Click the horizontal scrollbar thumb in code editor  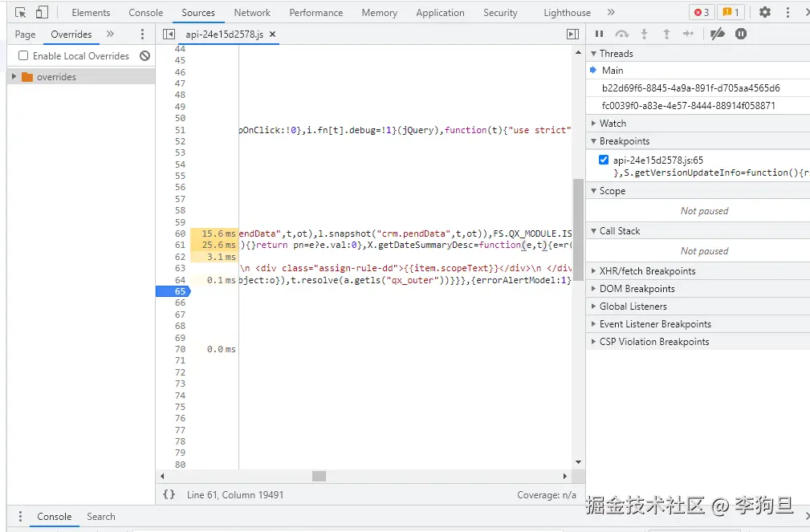pyautogui.click(x=320, y=476)
